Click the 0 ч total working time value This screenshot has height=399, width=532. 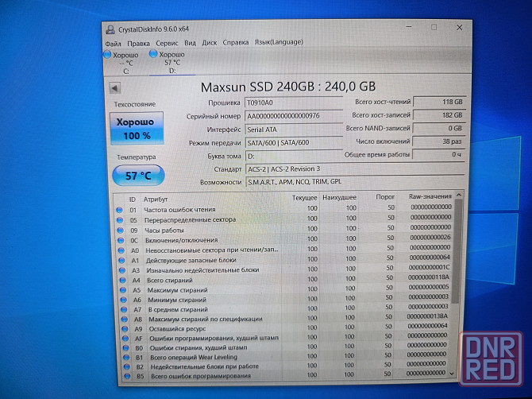pos(438,154)
